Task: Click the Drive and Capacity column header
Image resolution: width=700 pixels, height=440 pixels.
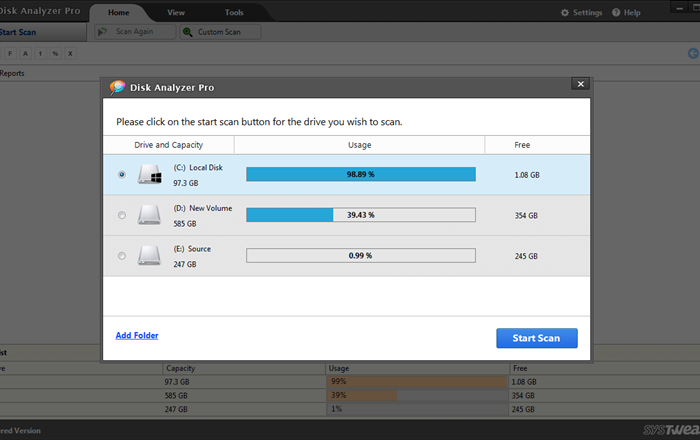Action: pyautogui.click(x=168, y=145)
